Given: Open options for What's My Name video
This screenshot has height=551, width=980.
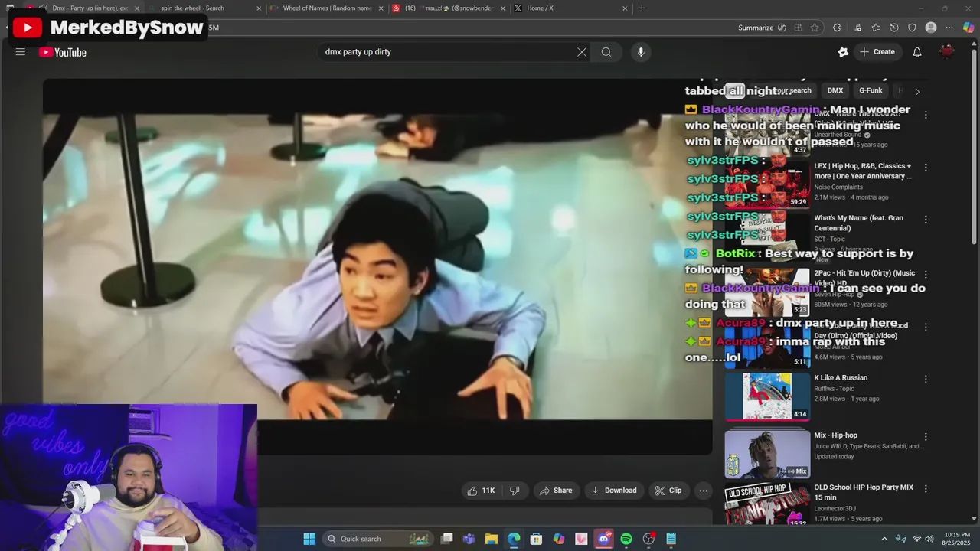Looking at the screenshot, I should (926, 219).
